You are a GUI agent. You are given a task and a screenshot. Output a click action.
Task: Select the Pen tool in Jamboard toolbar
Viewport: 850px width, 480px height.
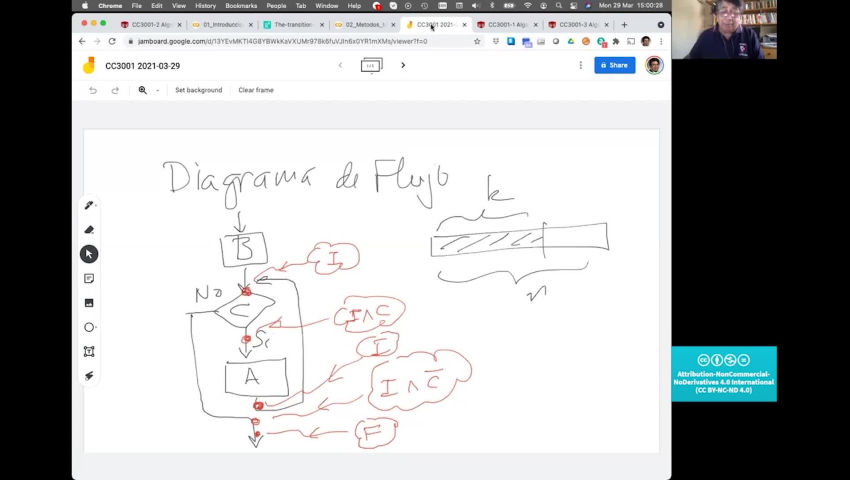coord(89,205)
